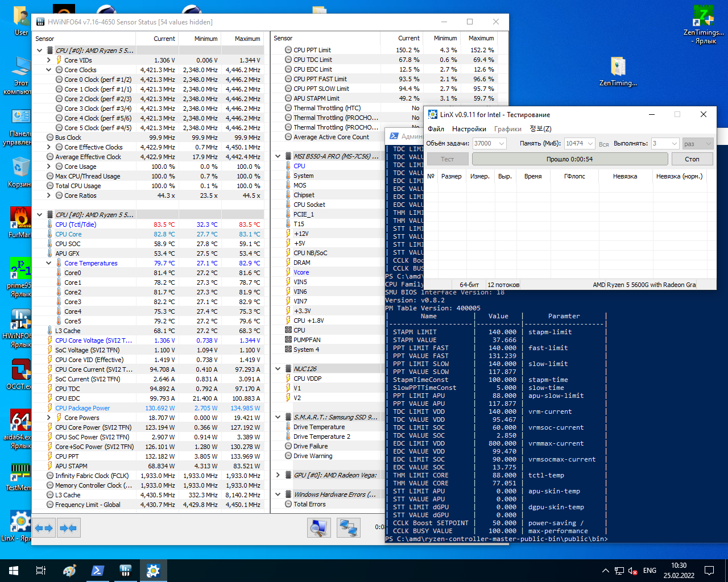The image size is (728, 582).
Task: Click the LinX elapsed time progress bar
Action: click(569, 159)
